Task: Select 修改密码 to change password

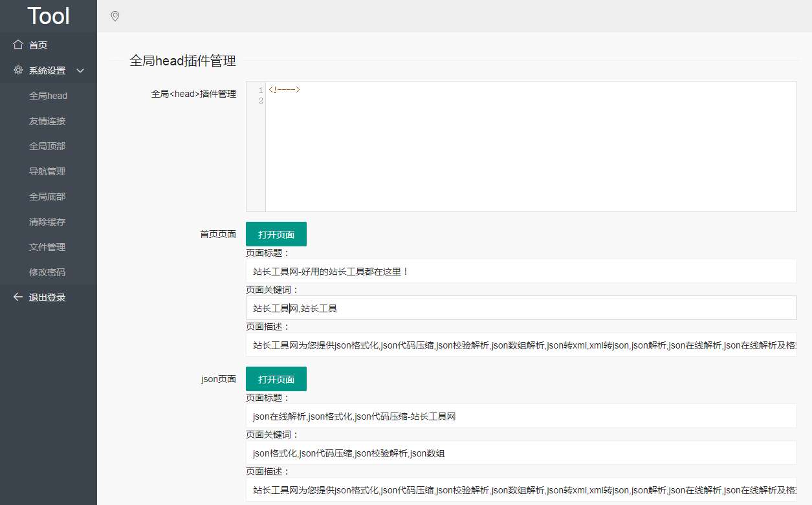Action: 49,272
